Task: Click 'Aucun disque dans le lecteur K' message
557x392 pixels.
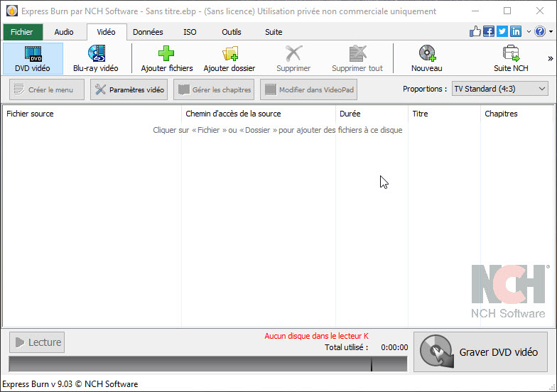Action: 317,336
